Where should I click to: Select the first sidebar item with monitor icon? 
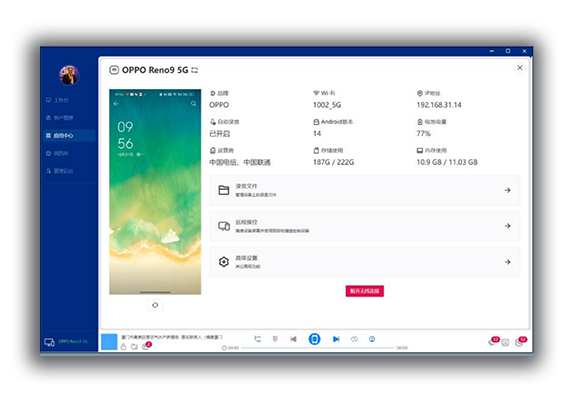(57, 100)
